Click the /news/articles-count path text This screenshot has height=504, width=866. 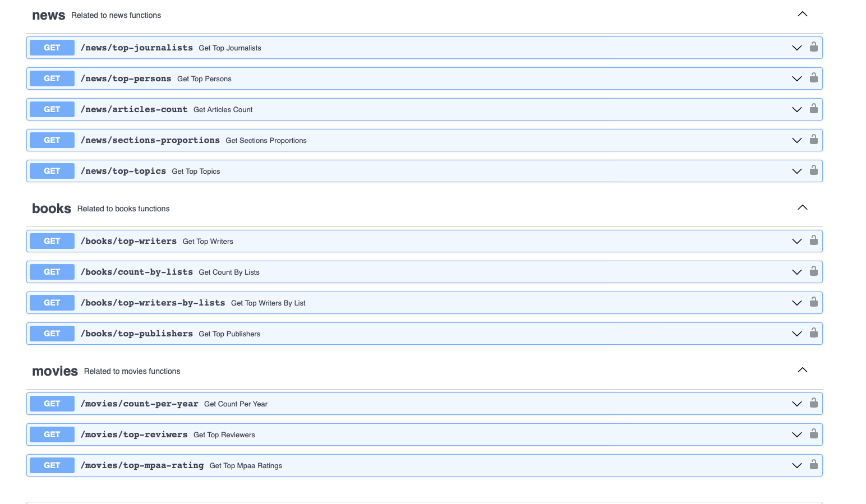(134, 109)
